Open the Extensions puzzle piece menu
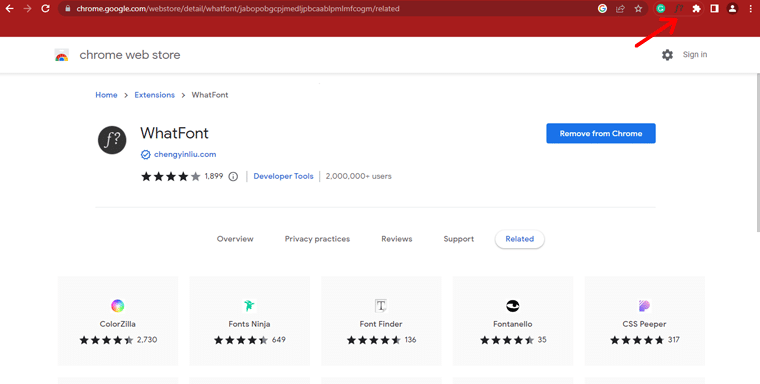Viewport: 760px width, 384px height. [x=697, y=8]
